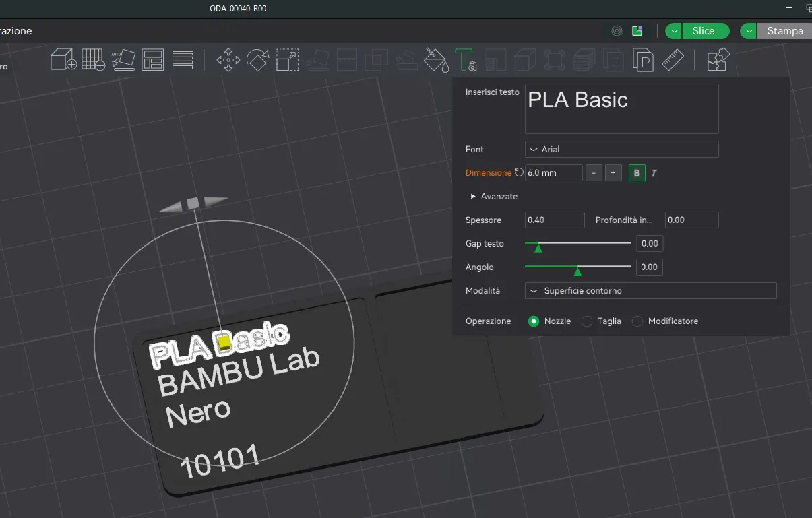Open the dropdown arrow left of Stampa
Viewport: 812px width, 518px height.
tap(749, 31)
